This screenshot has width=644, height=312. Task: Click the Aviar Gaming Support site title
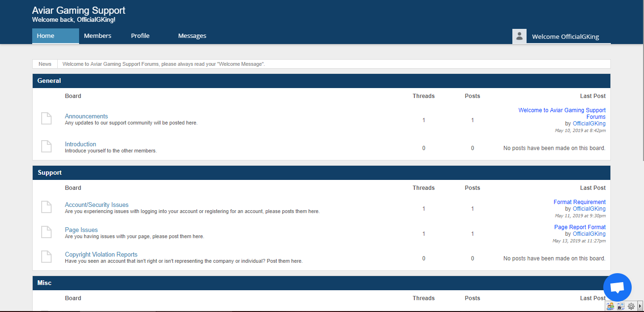(x=79, y=10)
